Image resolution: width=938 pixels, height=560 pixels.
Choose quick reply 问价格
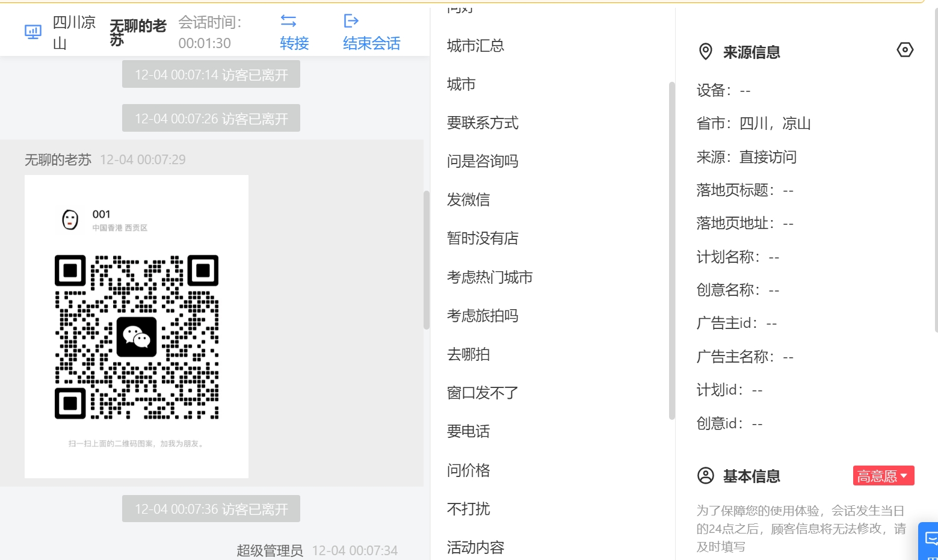(x=468, y=470)
